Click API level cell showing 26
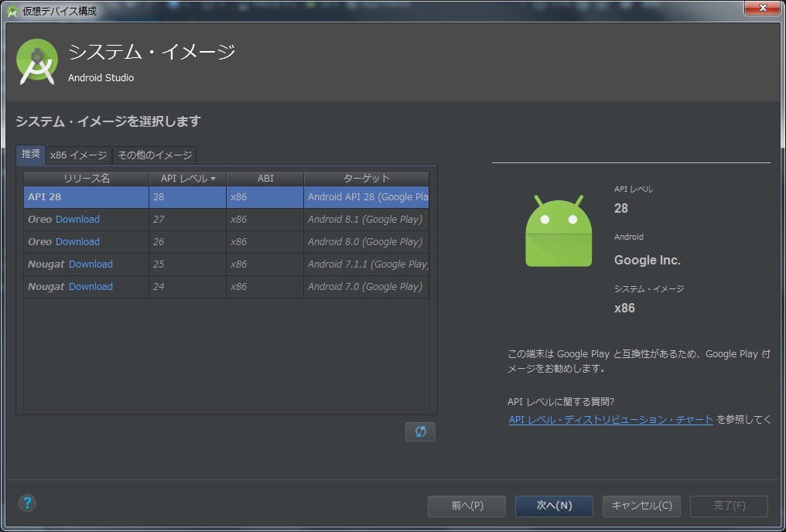The width and height of the screenshot is (786, 532). [188, 242]
